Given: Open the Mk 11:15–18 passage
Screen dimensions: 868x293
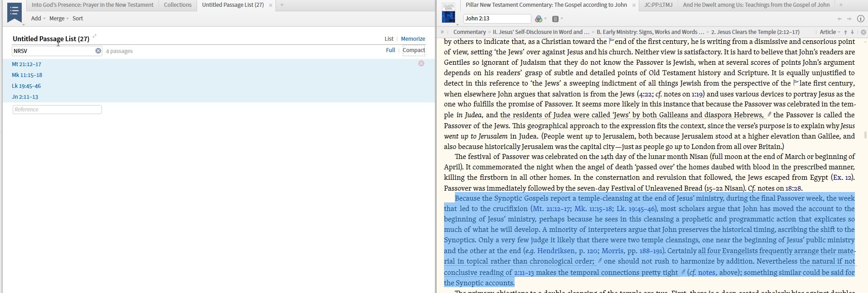Looking at the screenshot, I should tap(27, 75).
